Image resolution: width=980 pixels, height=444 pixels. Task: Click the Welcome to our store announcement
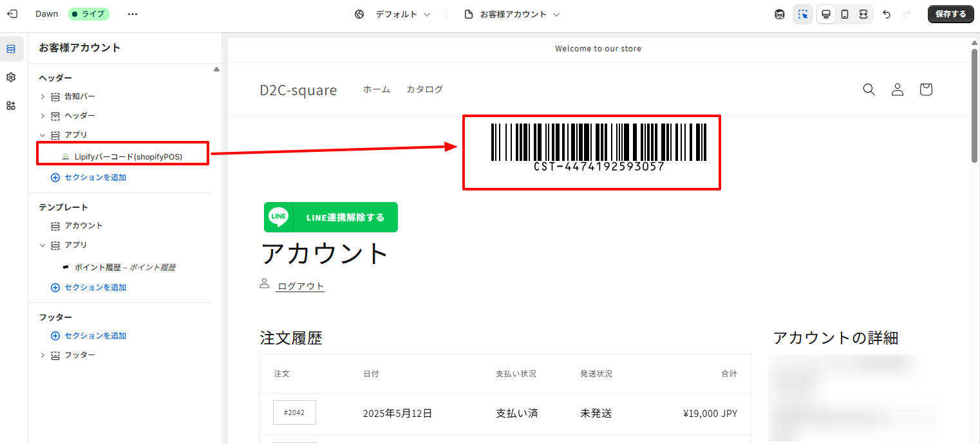pyautogui.click(x=598, y=49)
